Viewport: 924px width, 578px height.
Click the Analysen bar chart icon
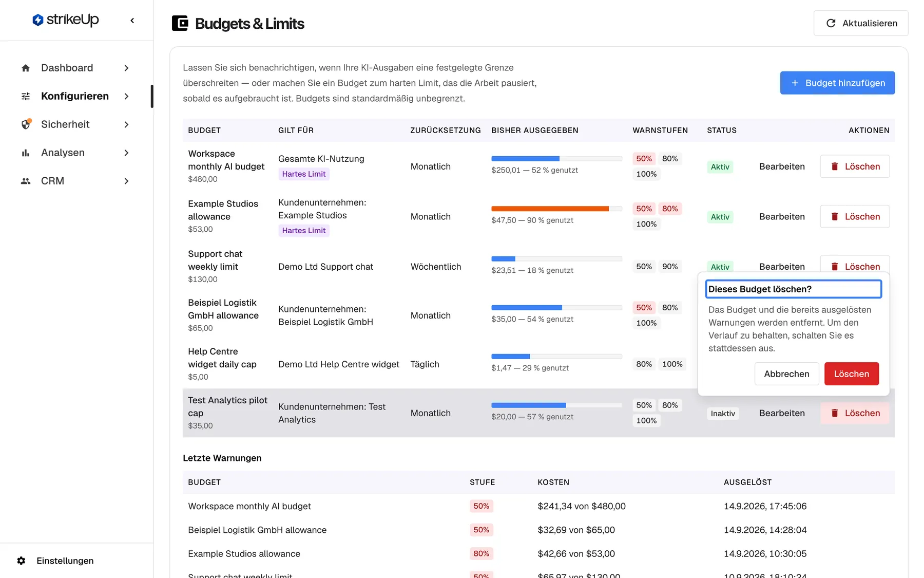tap(26, 153)
